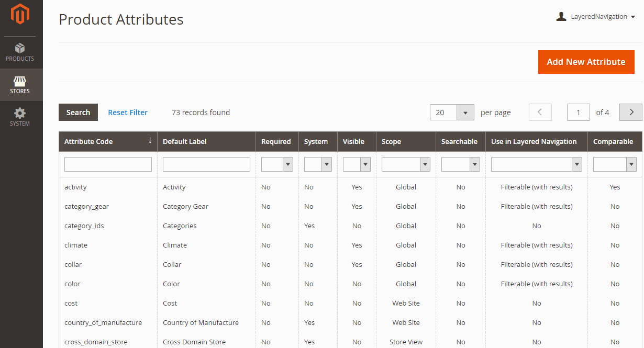Image resolution: width=644 pixels, height=348 pixels.
Task: Open the climate attribute row
Action: pyautogui.click(x=76, y=245)
